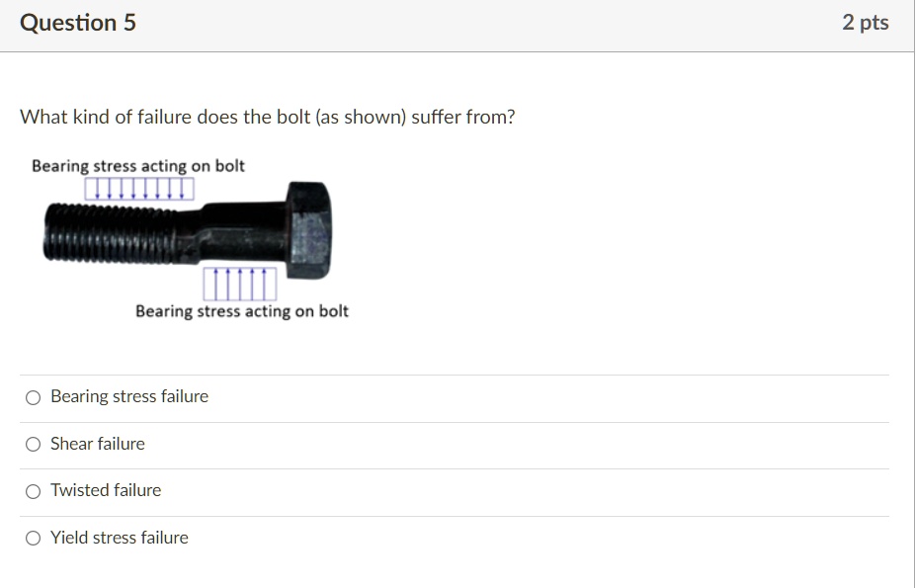Click the Bearing stress failure answer label
The image size is (916, 588).
click(x=128, y=396)
